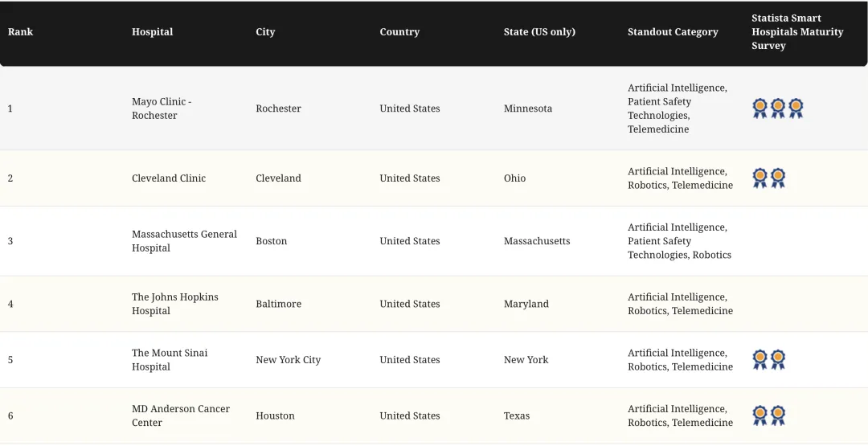Click the Texas state cell

[517, 415]
